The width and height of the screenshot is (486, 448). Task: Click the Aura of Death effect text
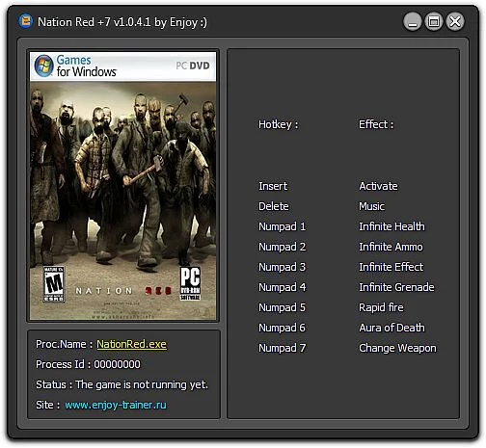(391, 328)
